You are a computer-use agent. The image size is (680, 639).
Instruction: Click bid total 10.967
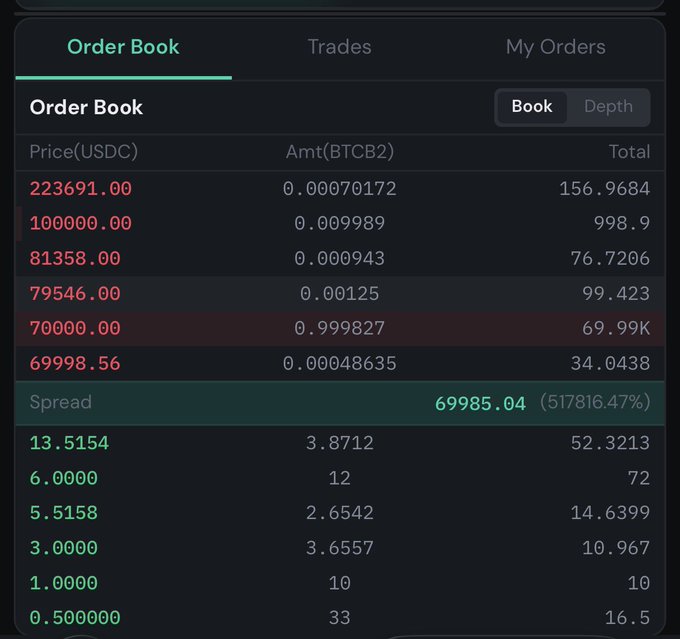[616, 548]
